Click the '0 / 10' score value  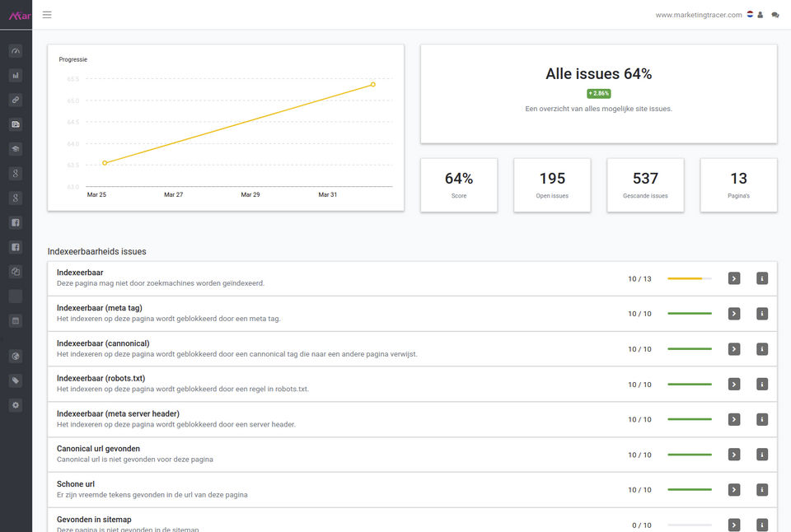(642, 525)
